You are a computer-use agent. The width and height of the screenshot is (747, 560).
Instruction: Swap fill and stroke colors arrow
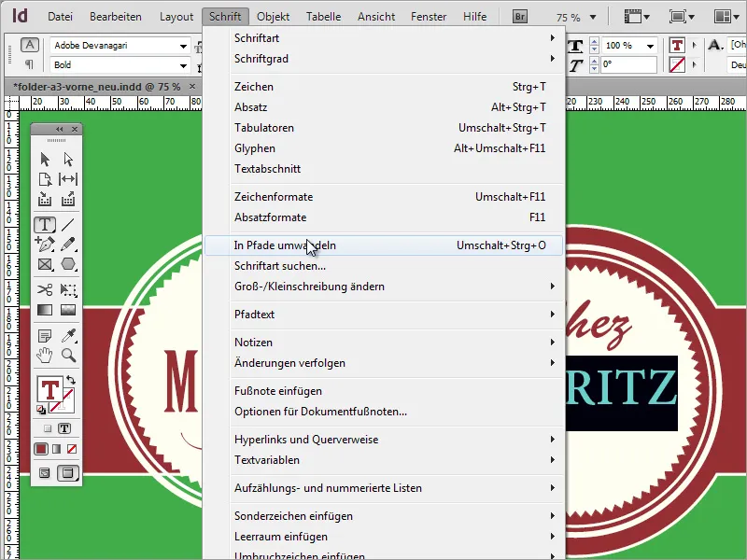coord(71,380)
